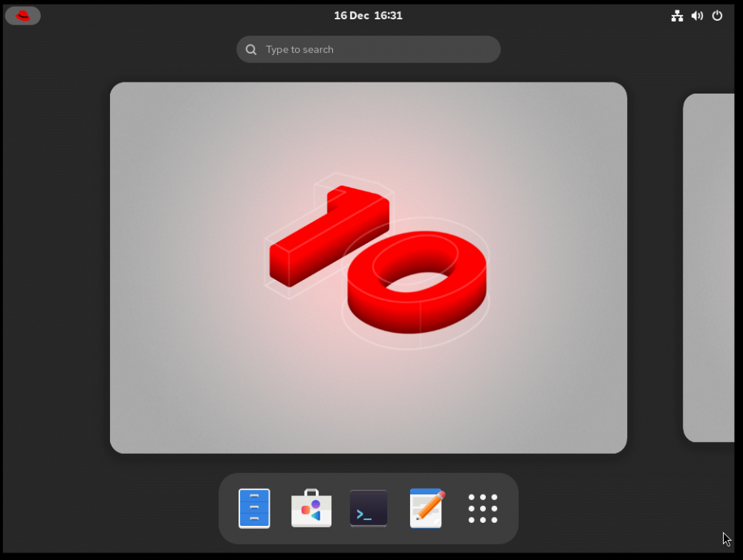Viewport: 743px width, 560px height.
Task: Open the Files app from the dock
Action: pos(254,508)
